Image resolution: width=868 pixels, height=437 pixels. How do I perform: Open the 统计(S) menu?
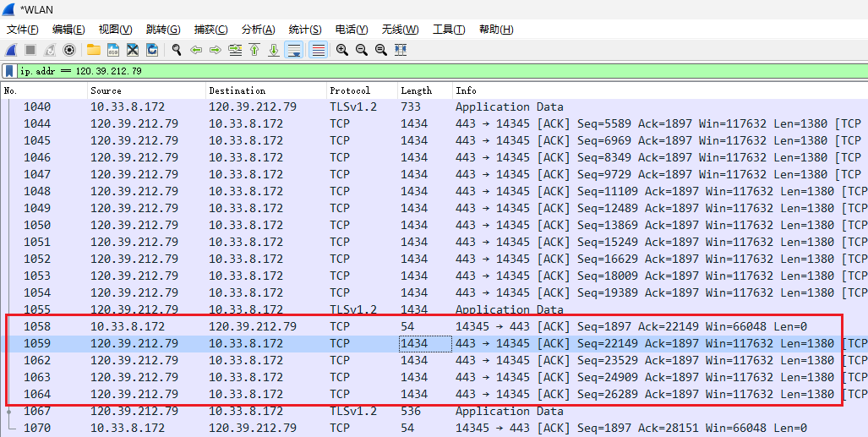[305, 30]
